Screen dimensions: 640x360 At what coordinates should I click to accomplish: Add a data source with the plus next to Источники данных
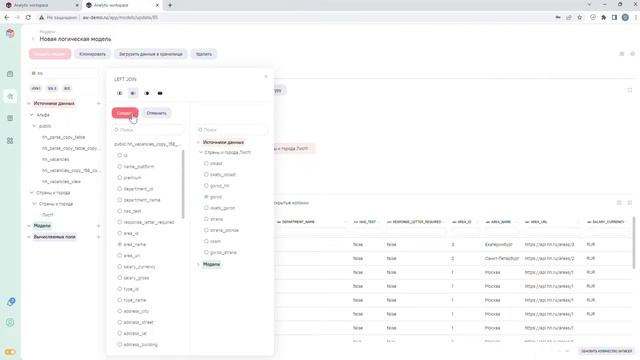(x=98, y=103)
